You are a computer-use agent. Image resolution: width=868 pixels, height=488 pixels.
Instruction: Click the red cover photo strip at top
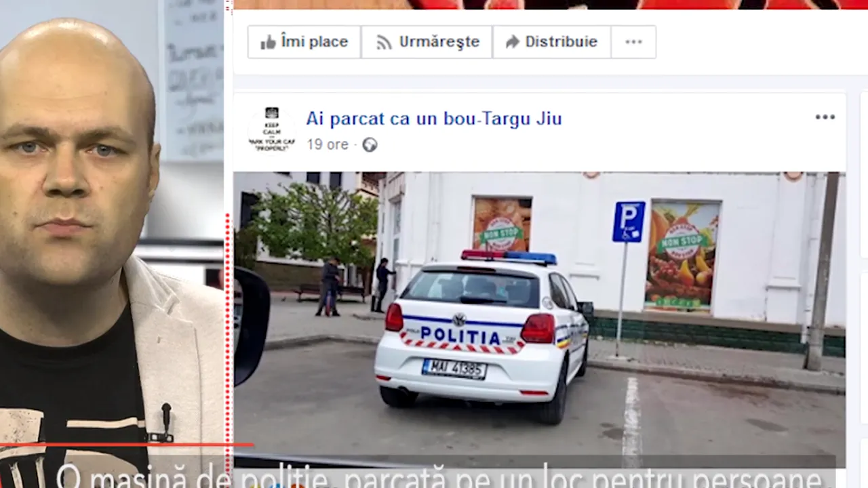[x=542, y=4]
